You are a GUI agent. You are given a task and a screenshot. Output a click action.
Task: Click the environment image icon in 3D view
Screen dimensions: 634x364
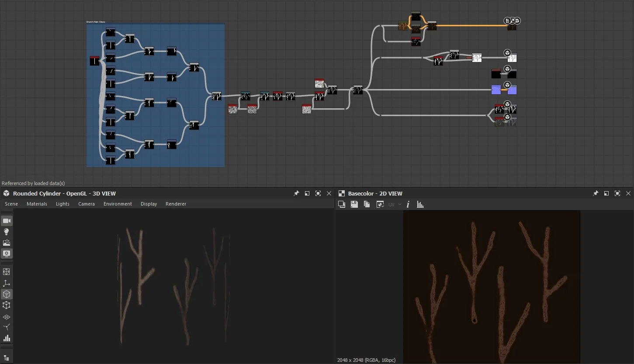tap(7, 243)
